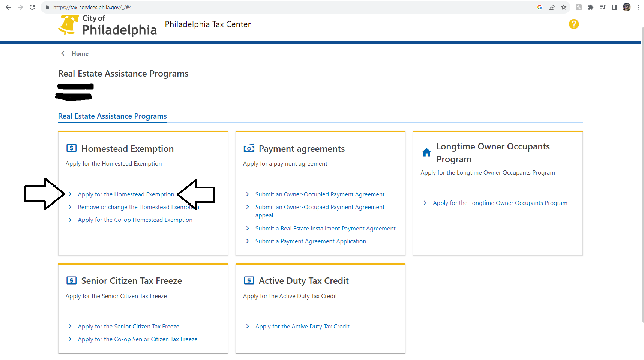Click the Payment agreements cash icon

point(249,148)
